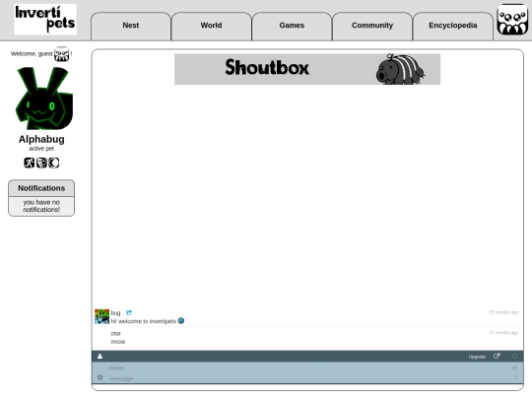Click the login icon at right of name field
The width and height of the screenshot is (532, 399).
pyautogui.click(x=515, y=367)
